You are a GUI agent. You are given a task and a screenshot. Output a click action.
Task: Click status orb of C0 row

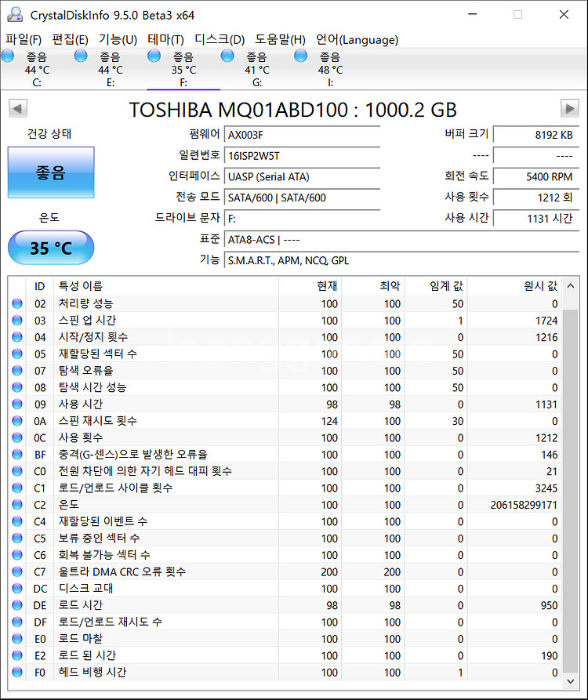(x=17, y=471)
